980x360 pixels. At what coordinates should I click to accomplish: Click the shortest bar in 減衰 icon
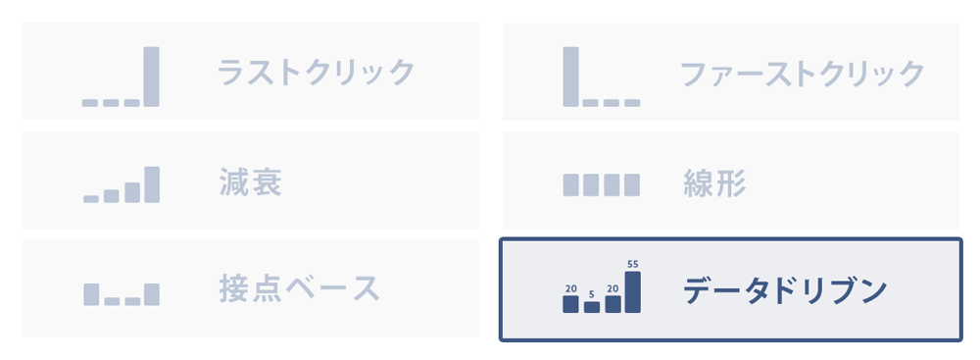click(x=90, y=199)
